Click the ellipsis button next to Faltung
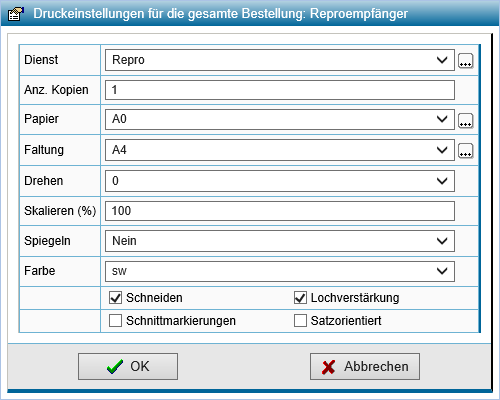Viewport: 500px width, 400px height. coord(466,151)
